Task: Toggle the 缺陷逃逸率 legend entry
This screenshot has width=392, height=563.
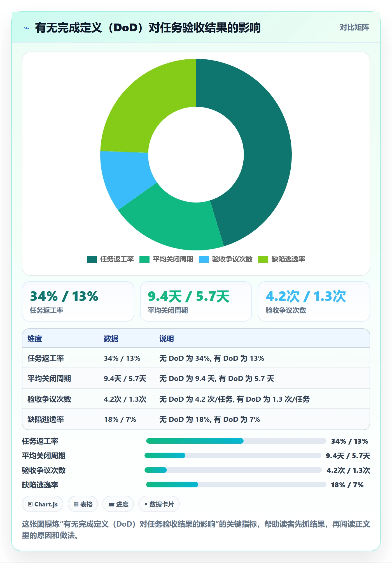Action: click(282, 259)
